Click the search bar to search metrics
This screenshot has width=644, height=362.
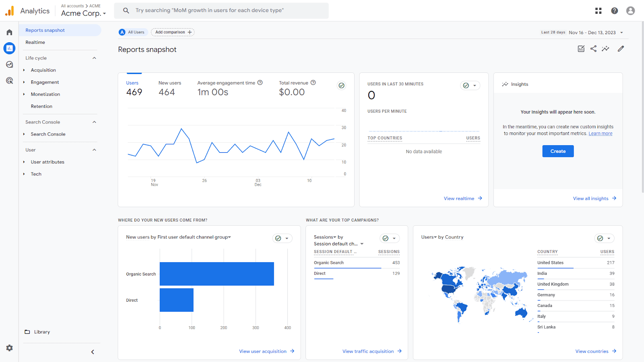tap(221, 10)
